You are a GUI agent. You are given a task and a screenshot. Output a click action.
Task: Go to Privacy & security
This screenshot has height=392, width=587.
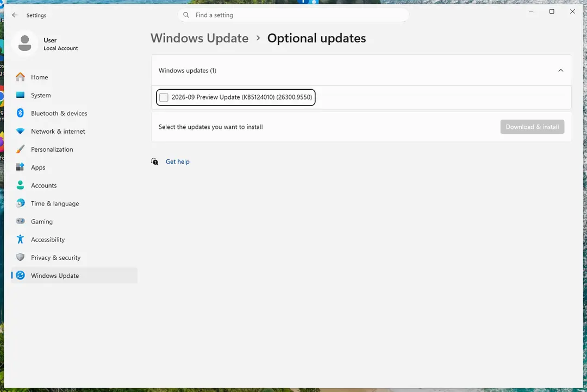point(74,257)
